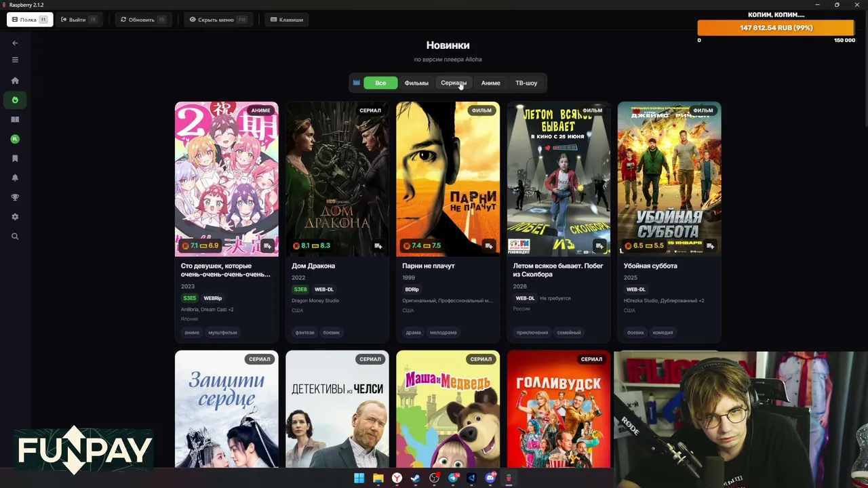Add Дом Дракона to playlist
868x488 pixels.
(378, 246)
